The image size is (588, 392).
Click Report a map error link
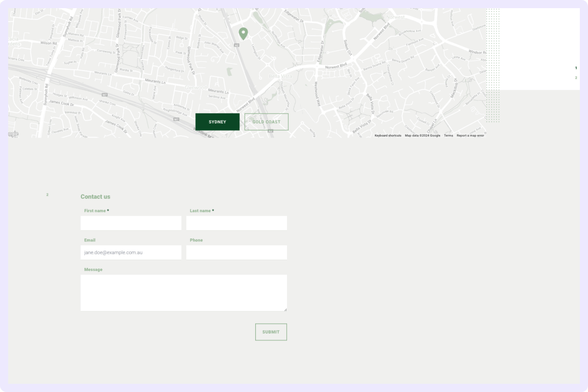tap(470, 136)
